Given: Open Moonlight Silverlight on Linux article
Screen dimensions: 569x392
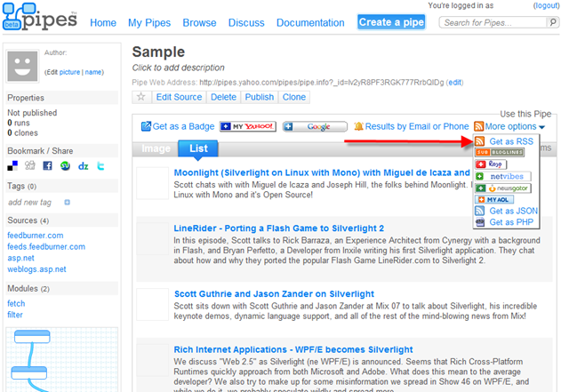Looking at the screenshot, I should [x=322, y=172].
